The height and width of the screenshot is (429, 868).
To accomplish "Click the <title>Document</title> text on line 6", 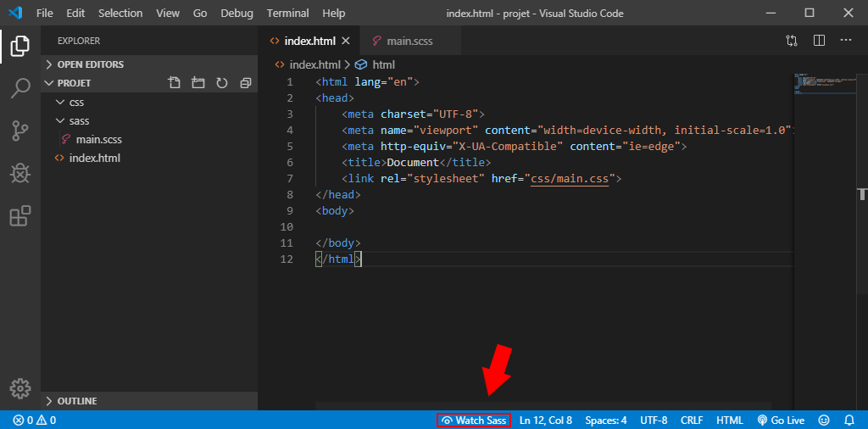I will click(416, 163).
